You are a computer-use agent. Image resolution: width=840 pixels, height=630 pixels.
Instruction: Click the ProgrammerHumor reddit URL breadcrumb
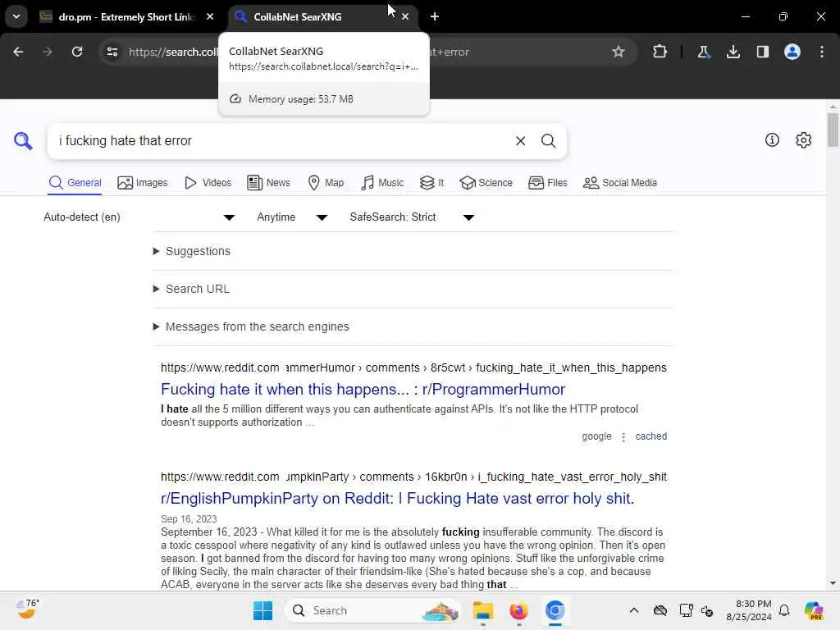click(x=413, y=367)
